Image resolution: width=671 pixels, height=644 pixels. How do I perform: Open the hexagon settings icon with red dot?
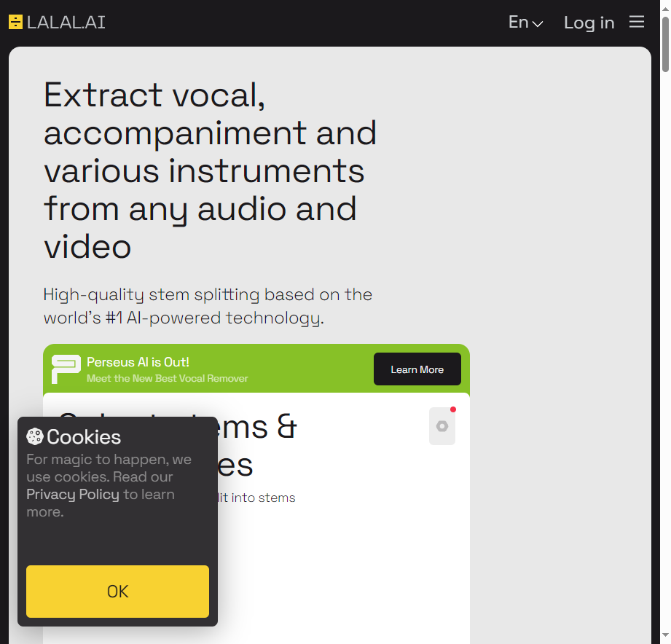click(442, 426)
